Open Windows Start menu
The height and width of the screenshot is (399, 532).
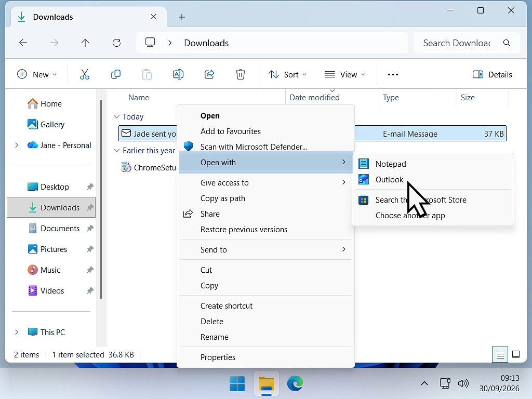[237, 384]
